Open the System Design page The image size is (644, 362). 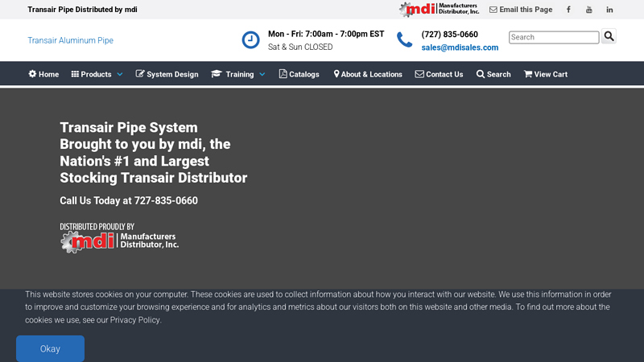pos(167,74)
